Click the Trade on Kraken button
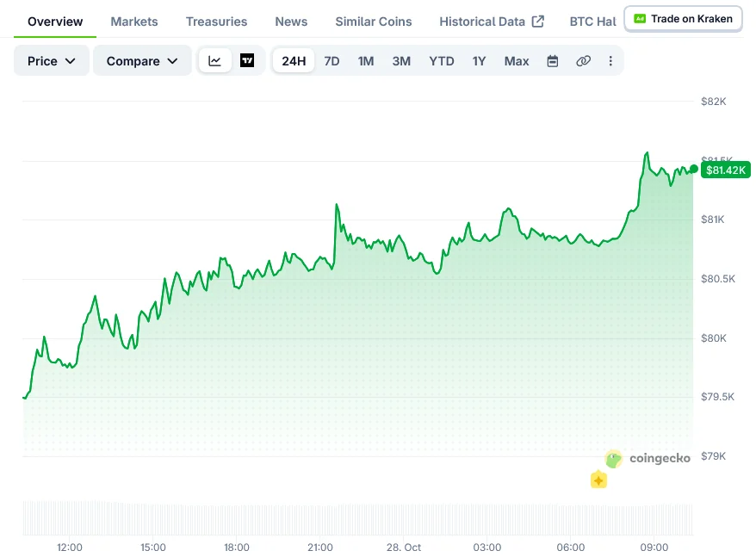Image resolution: width=756 pixels, height=557 pixels. [683, 19]
